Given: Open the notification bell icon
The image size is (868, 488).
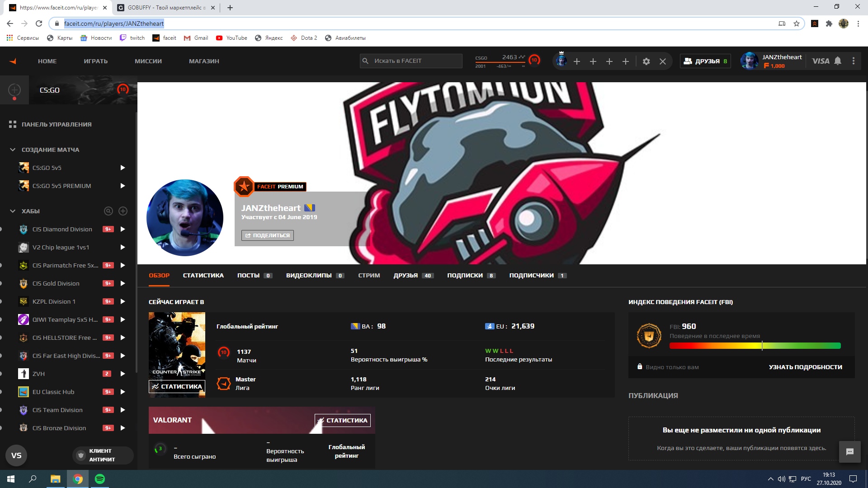Looking at the screenshot, I should (838, 61).
